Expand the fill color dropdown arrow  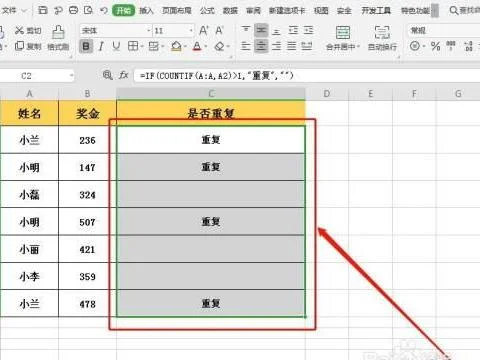tap(185, 46)
